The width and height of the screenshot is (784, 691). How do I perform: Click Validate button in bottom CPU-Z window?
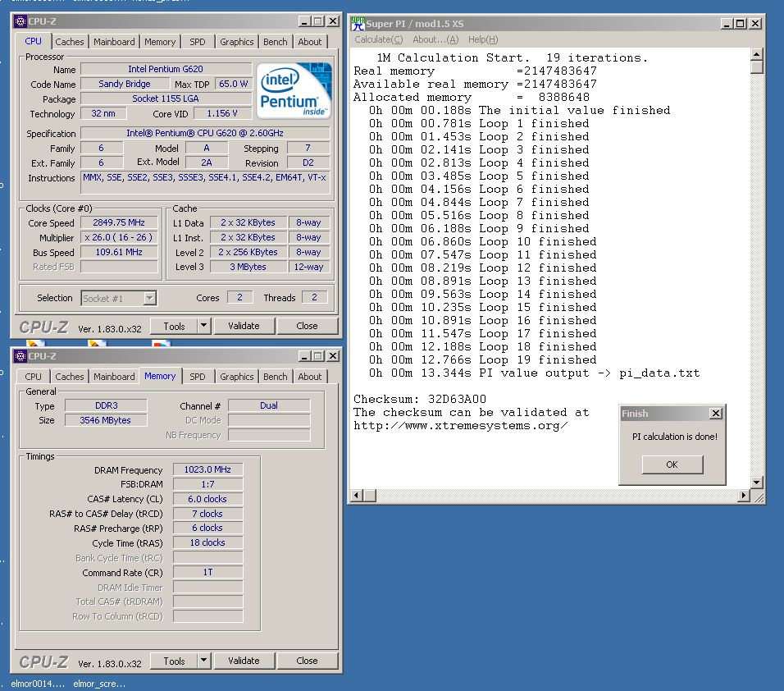(244, 661)
